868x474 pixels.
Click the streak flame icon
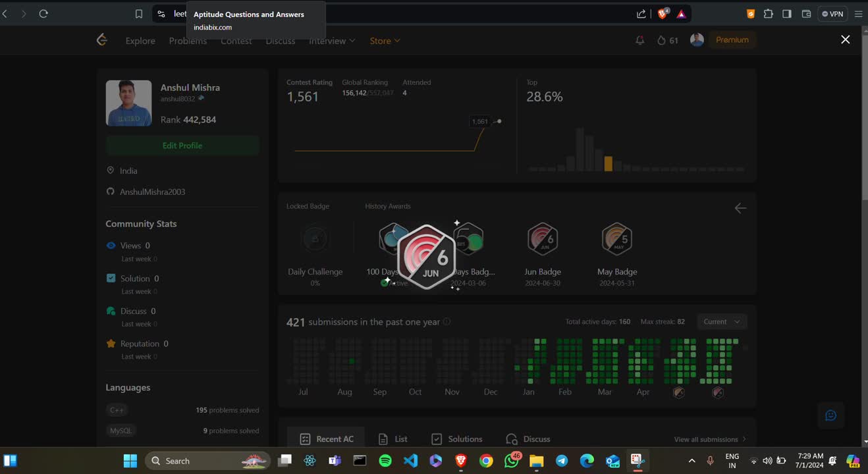[661, 40]
